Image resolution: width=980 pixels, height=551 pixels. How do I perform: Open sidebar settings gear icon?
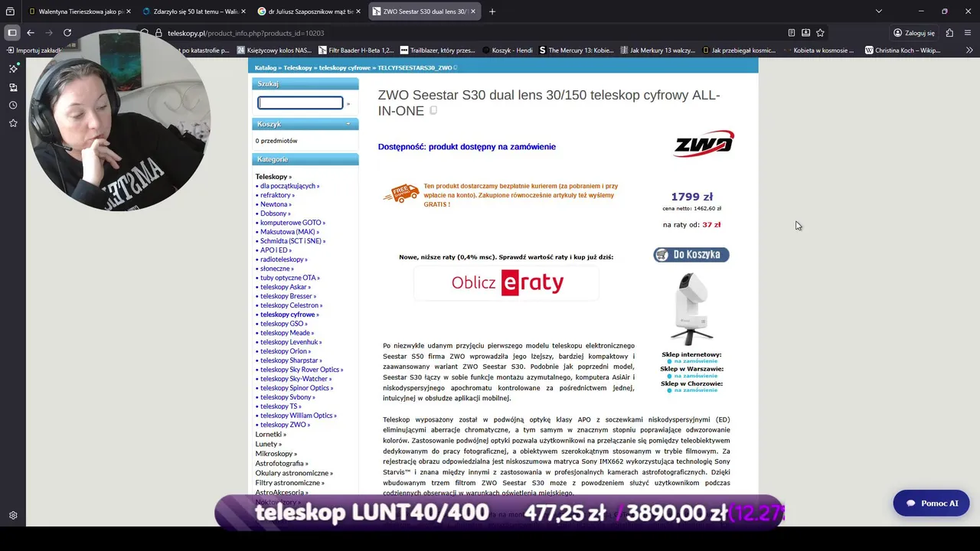13,516
